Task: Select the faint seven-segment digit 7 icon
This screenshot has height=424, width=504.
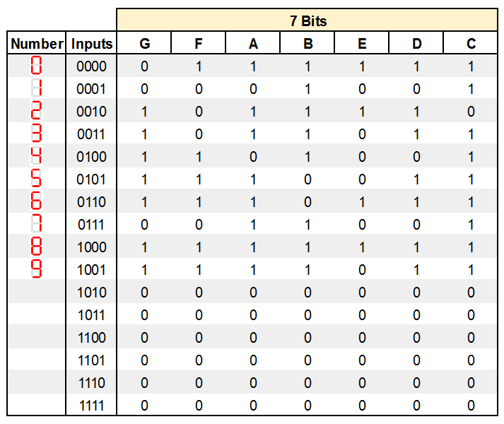Action: (x=37, y=225)
